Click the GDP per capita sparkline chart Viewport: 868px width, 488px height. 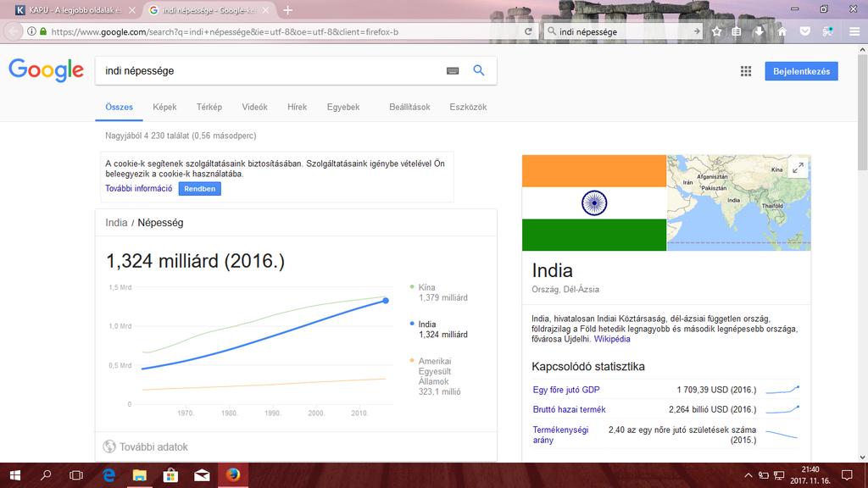tap(782, 390)
